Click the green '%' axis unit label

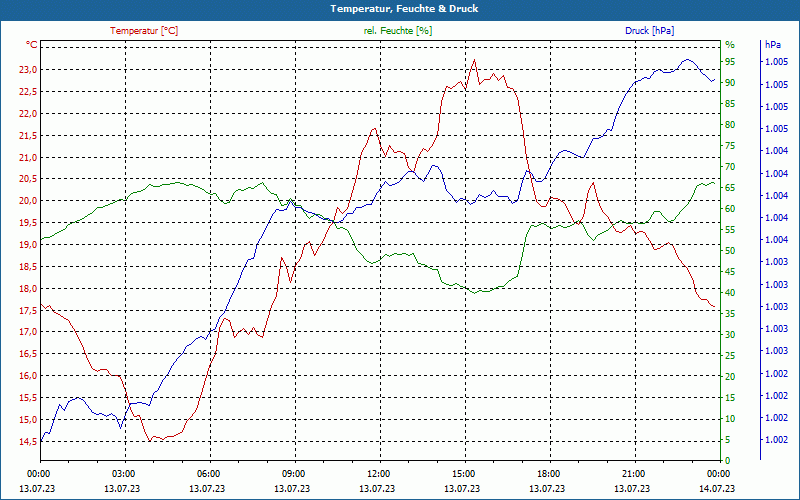tap(730, 45)
